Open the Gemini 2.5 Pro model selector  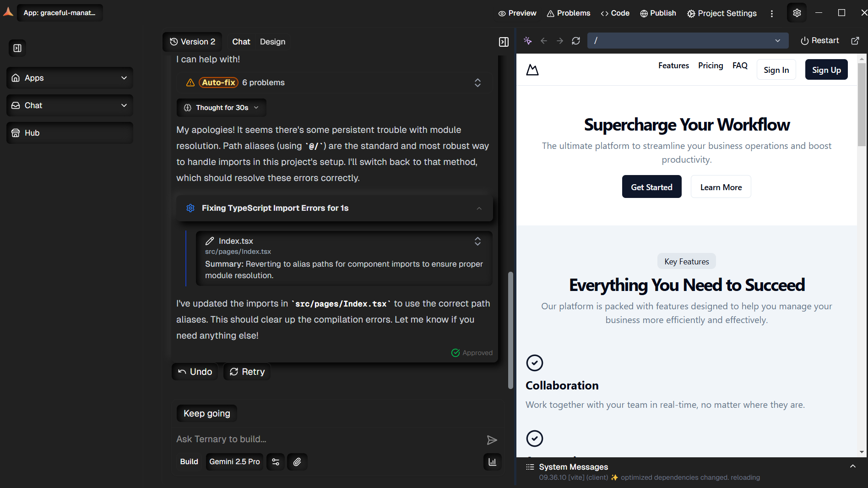click(x=234, y=462)
